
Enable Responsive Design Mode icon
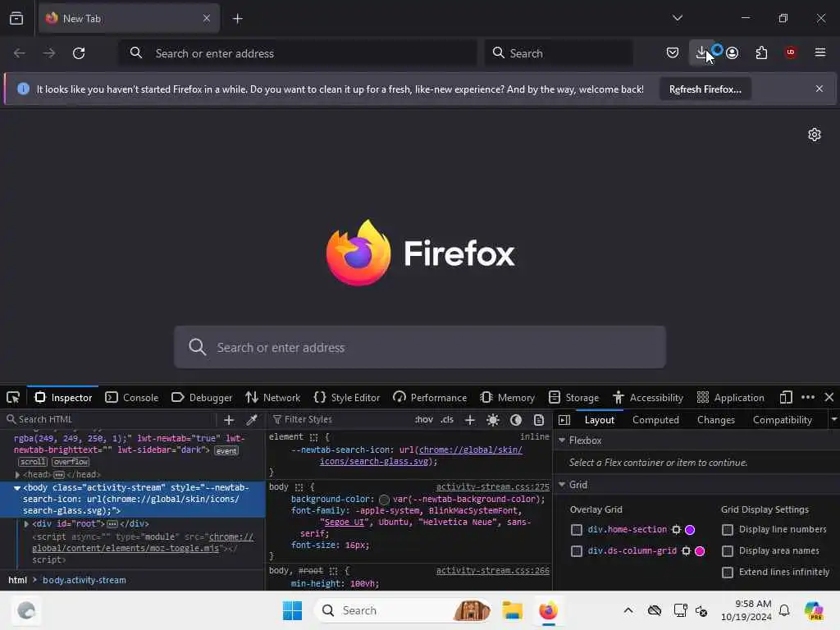click(x=786, y=398)
